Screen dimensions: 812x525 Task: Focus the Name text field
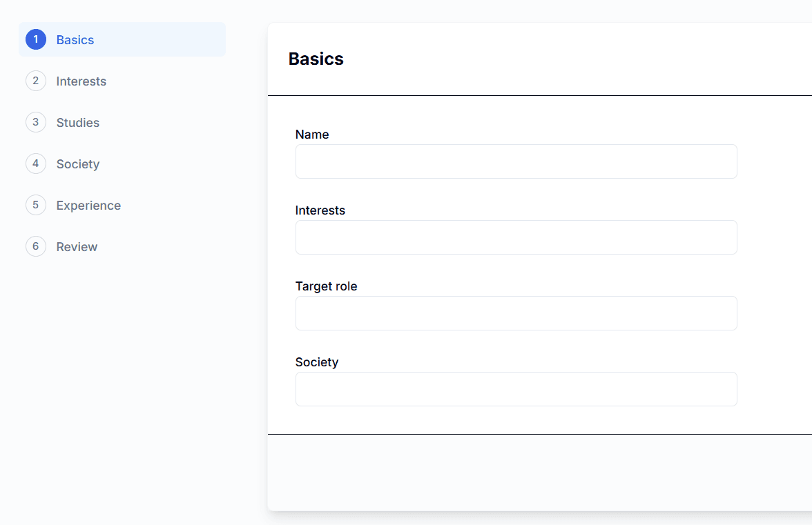516,161
